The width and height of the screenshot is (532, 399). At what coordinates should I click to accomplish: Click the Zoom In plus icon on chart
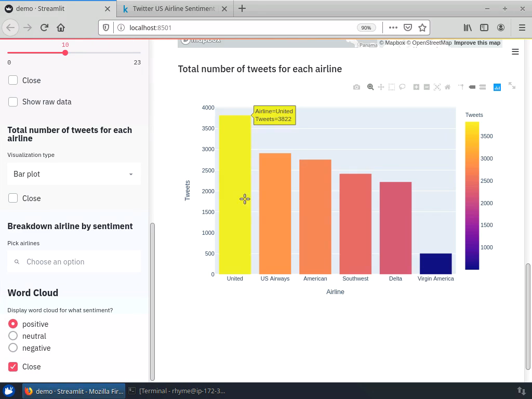[x=416, y=87]
